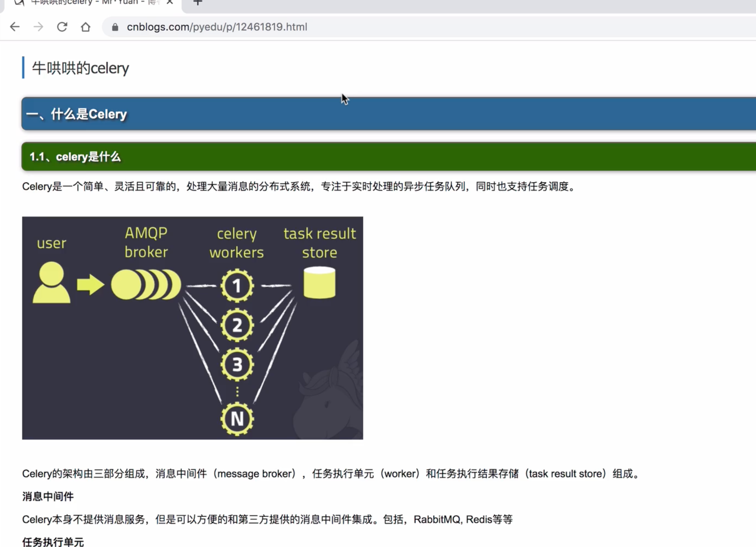Click the 消息中间件 bold subheading
756x547 pixels.
click(48, 496)
